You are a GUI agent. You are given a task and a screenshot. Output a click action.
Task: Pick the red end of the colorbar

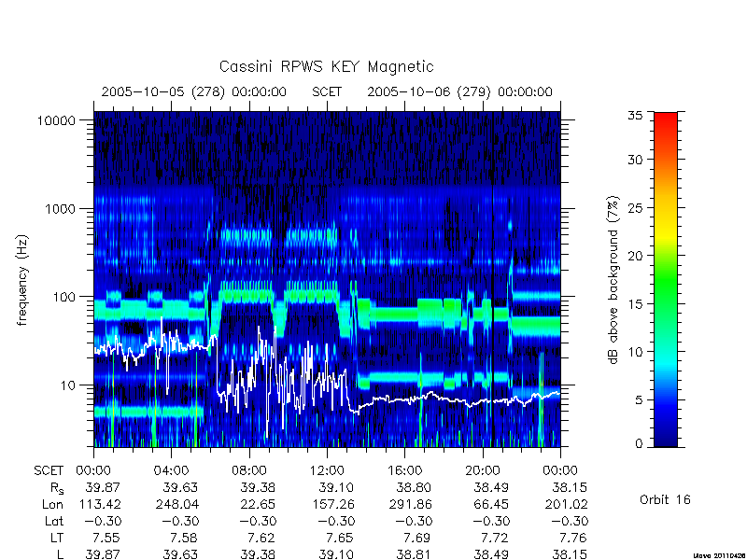point(666,118)
